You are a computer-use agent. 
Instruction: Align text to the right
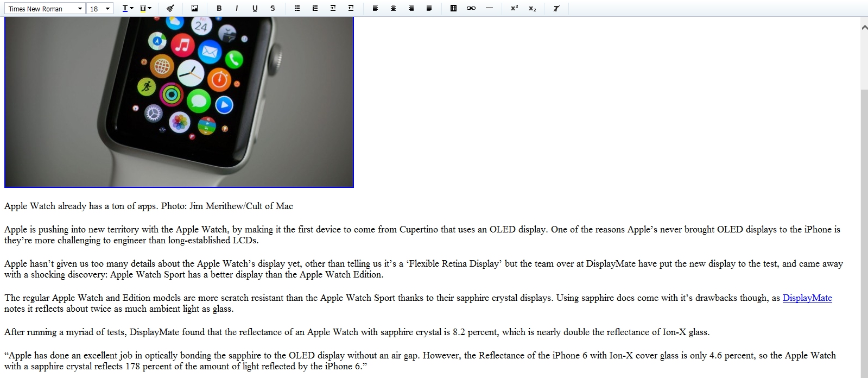point(411,8)
